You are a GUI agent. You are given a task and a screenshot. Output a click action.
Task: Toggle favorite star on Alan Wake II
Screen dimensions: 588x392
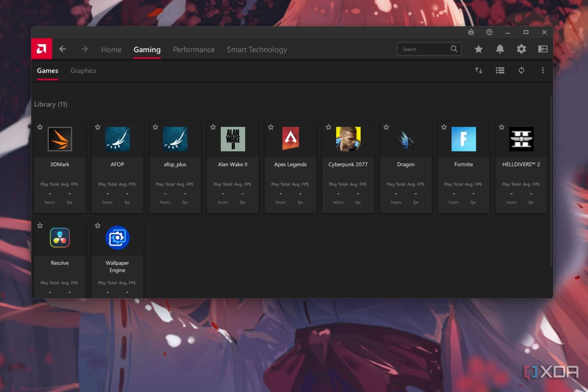[x=213, y=127]
